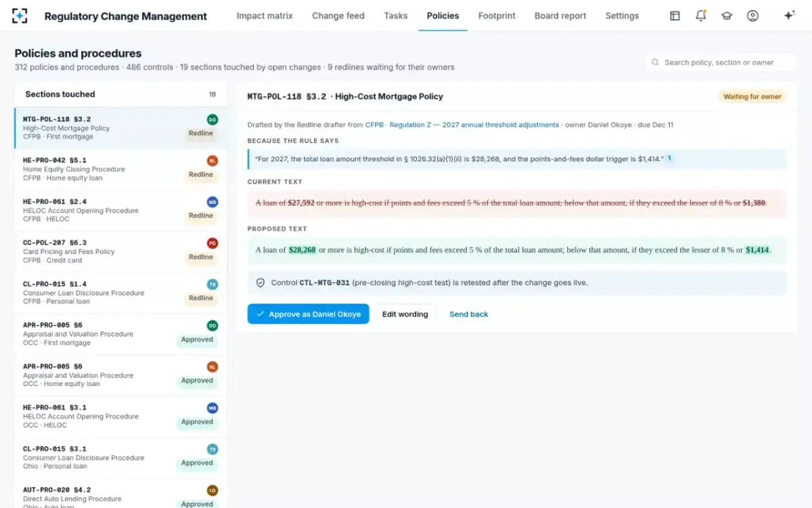The height and width of the screenshot is (508, 812).
Task: Go to the Footprint tab
Action: click(x=497, y=16)
